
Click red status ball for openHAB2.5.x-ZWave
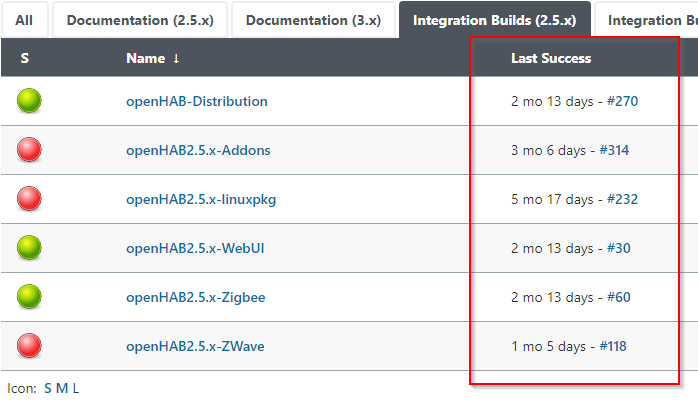tap(29, 345)
